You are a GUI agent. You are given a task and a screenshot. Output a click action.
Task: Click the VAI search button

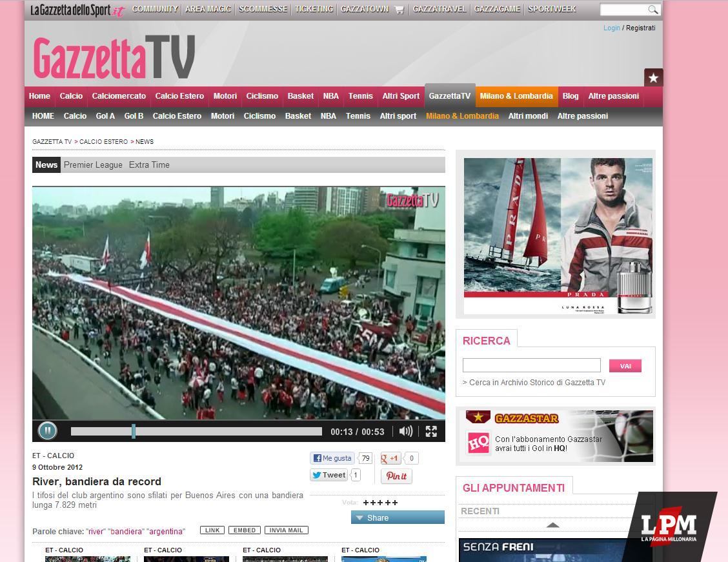pyautogui.click(x=625, y=366)
